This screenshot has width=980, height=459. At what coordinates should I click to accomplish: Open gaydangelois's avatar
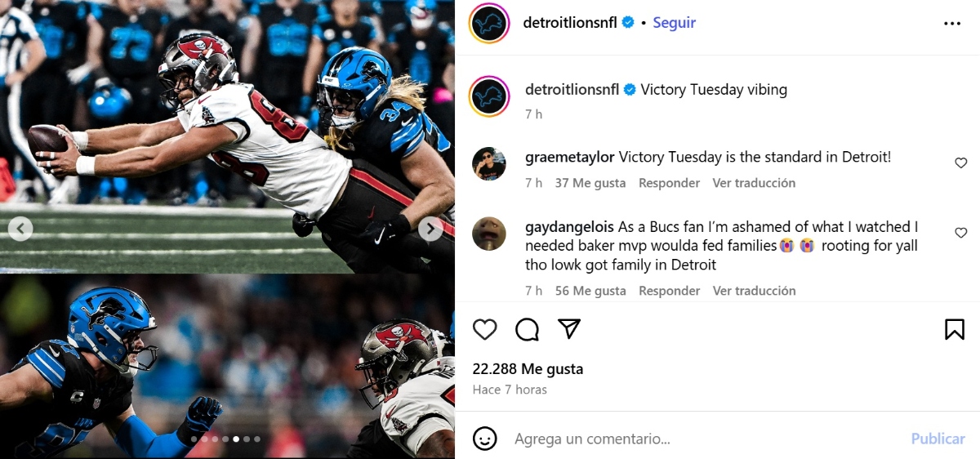(x=489, y=234)
